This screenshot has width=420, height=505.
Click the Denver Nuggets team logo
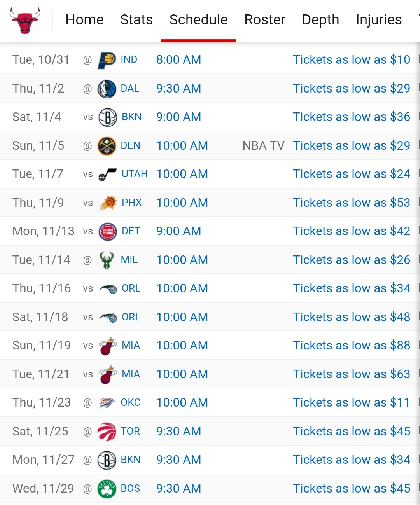tap(107, 146)
